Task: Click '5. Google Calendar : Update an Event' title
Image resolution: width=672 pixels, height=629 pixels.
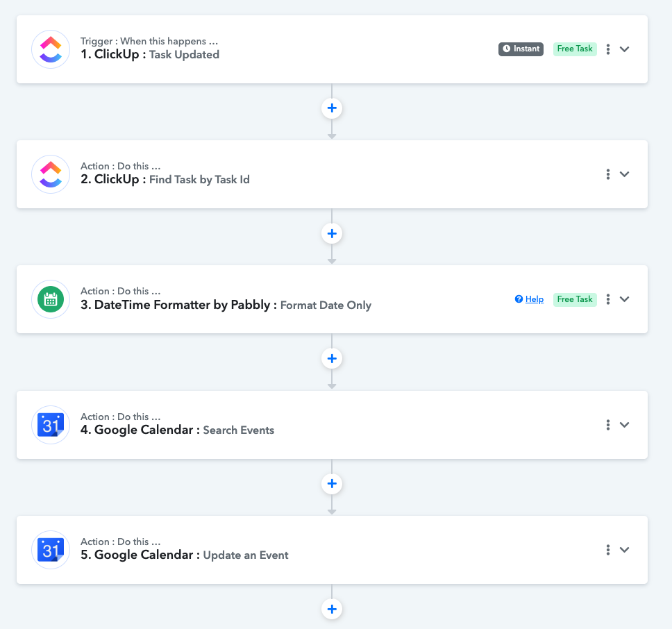Action: click(184, 555)
